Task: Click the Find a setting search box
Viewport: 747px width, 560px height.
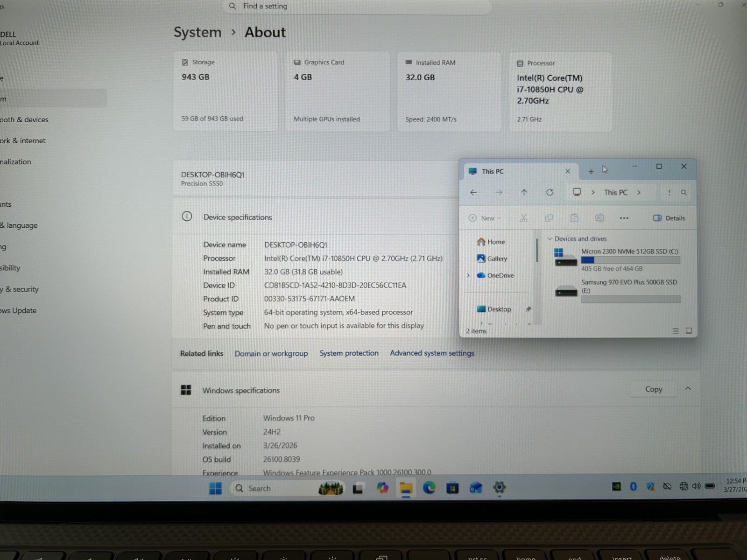Action: (357, 6)
